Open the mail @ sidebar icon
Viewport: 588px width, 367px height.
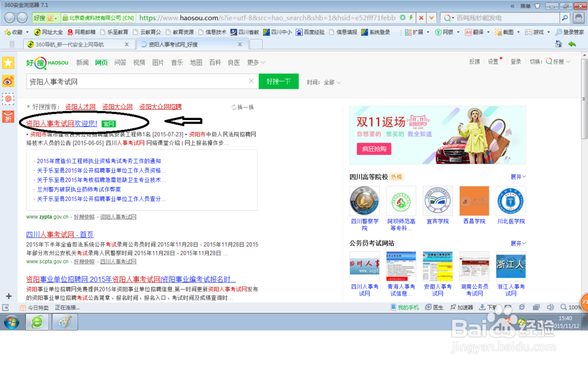coord(8,99)
